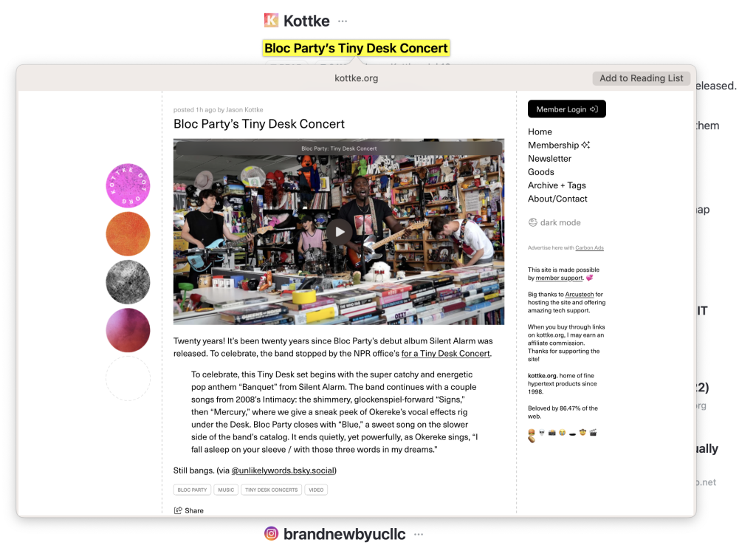Open the options ellipsis next to Kottke
This screenshot has width=756, height=548.
343,21
